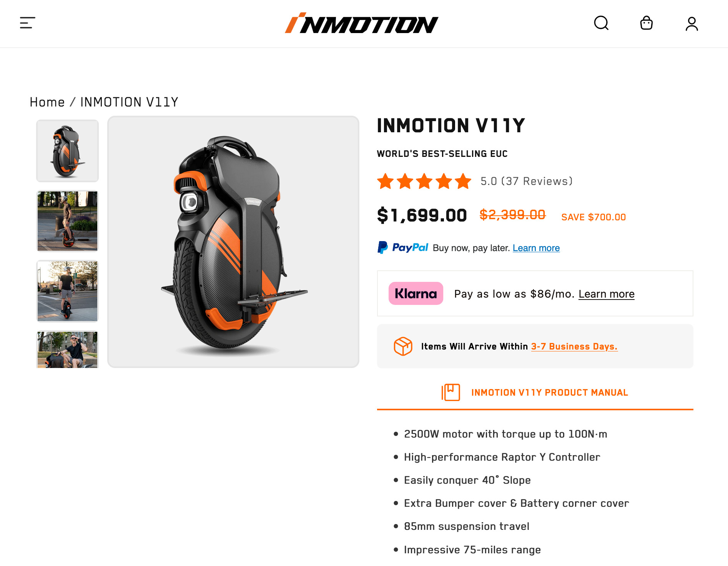Select the first unicycle product thumbnail
This screenshot has width=728, height=566.
coord(67,151)
